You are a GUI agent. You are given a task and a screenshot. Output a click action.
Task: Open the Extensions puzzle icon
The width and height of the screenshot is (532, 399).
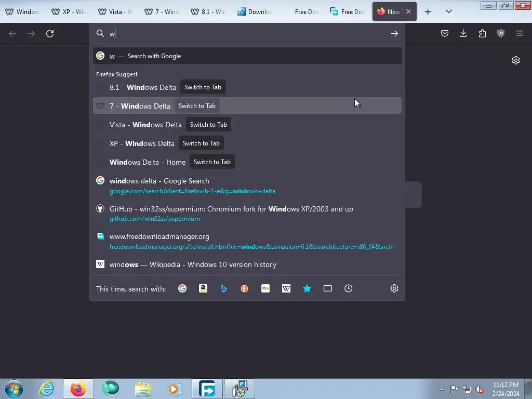[482, 33]
